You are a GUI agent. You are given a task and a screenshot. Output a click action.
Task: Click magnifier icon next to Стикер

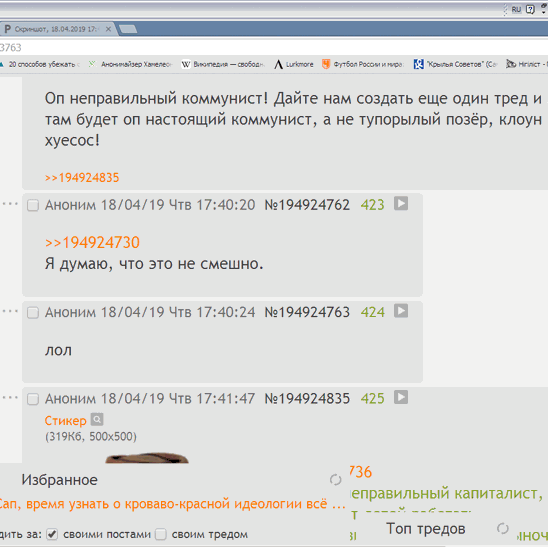[97, 419]
